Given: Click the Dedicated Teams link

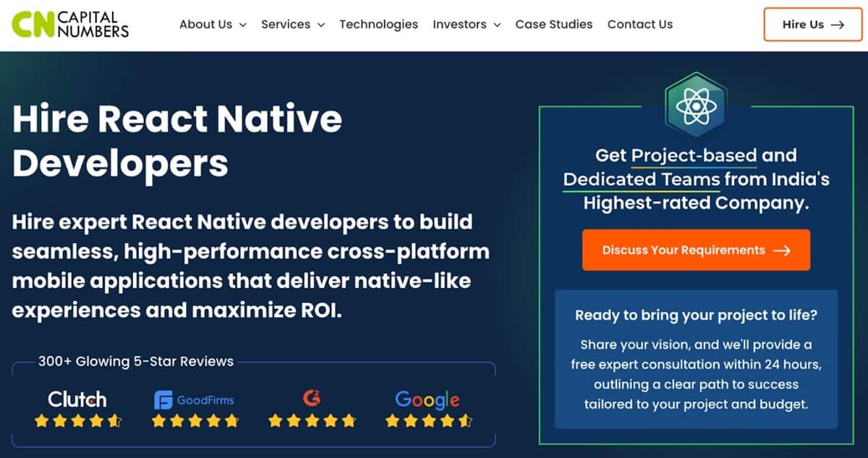Looking at the screenshot, I should (x=642, y=179).
